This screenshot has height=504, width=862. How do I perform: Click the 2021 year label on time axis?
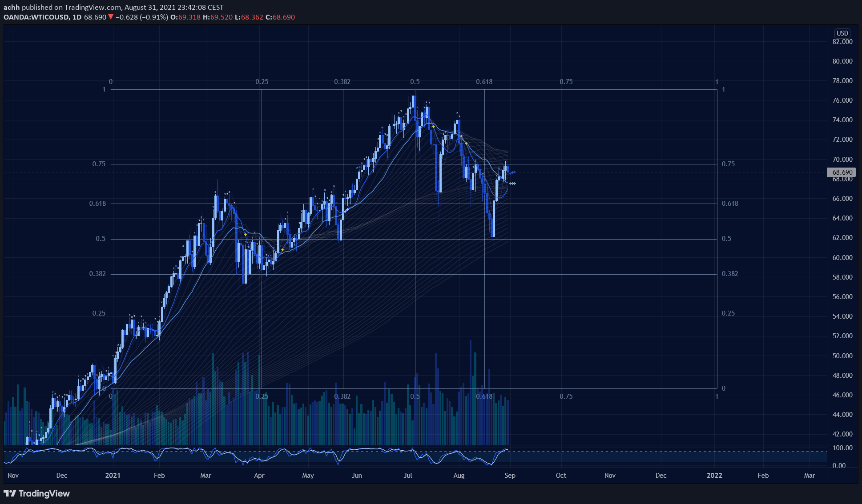click(x=113, y=475)
